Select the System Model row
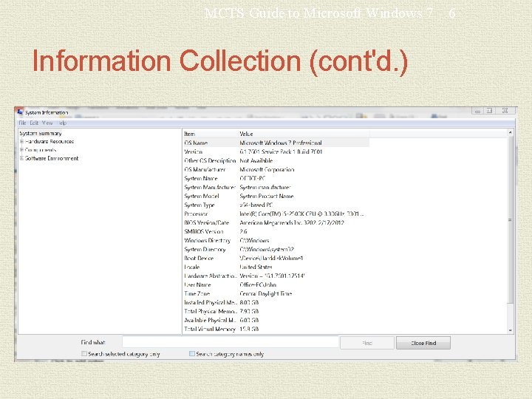The height and width of the screenshot is (399, 532). [x=276, y=196]
